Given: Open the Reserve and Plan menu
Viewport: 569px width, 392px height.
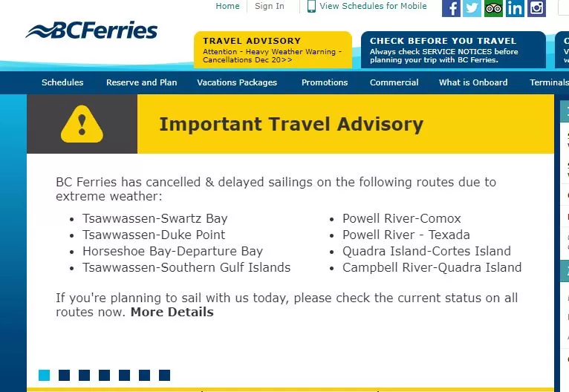Looking at the screenshot, I should 142,82.
